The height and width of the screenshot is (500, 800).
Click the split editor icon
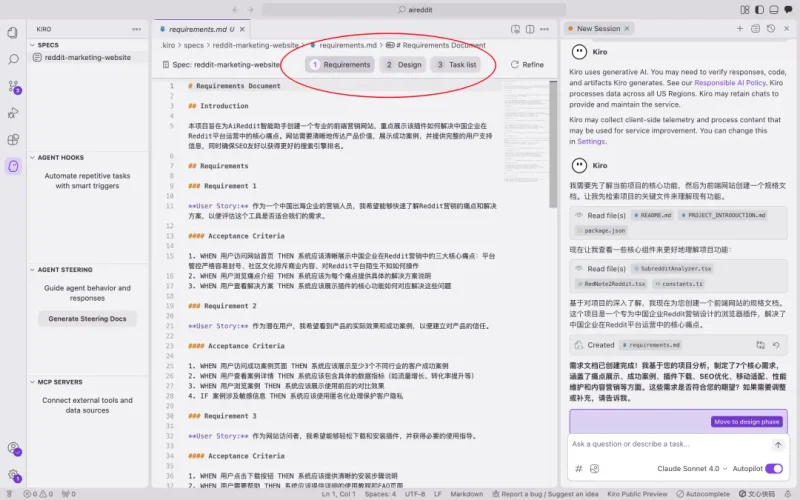530,29
